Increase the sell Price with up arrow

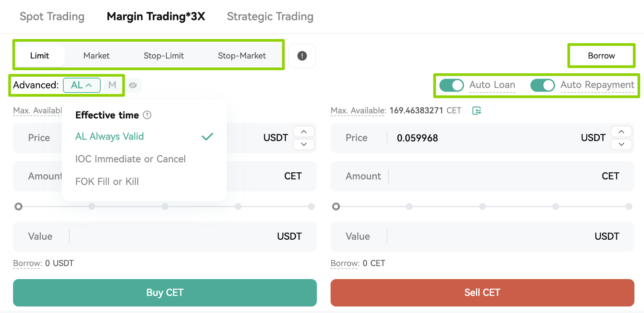click(x=621, y=132)
